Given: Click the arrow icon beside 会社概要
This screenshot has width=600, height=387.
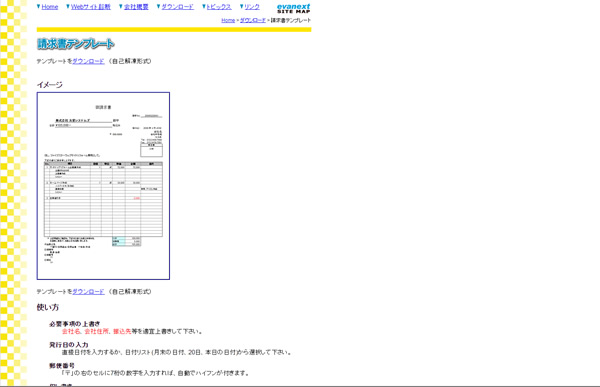Looking at the screenshot, I should (x=121, y=6).
